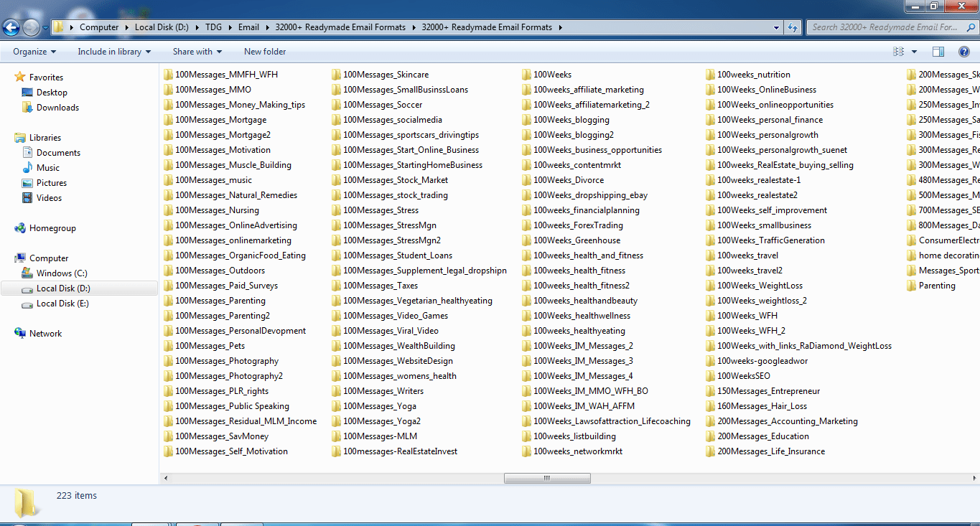Click the TDG breadcrumb in address bar
This screenshot has width=980, height=526.
coord(213,27)
